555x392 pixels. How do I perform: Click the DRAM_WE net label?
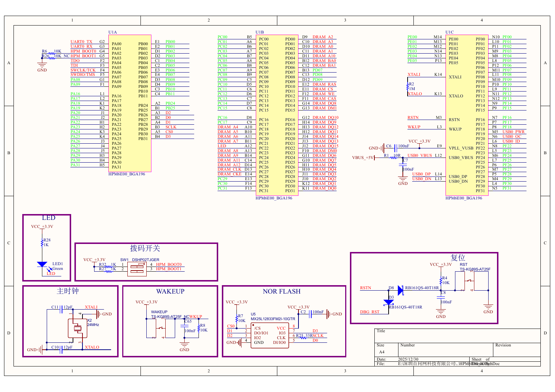point(324,94)
